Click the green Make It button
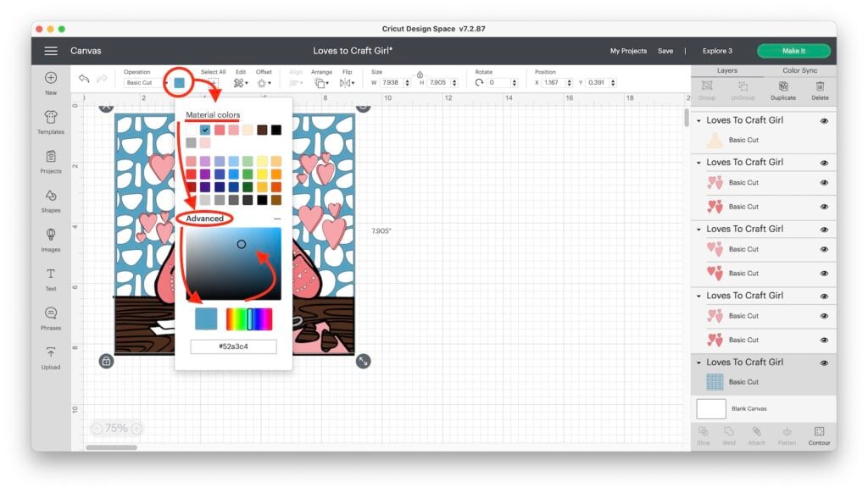Viewport: 868px width, 493px height. (x=793, y=51)
